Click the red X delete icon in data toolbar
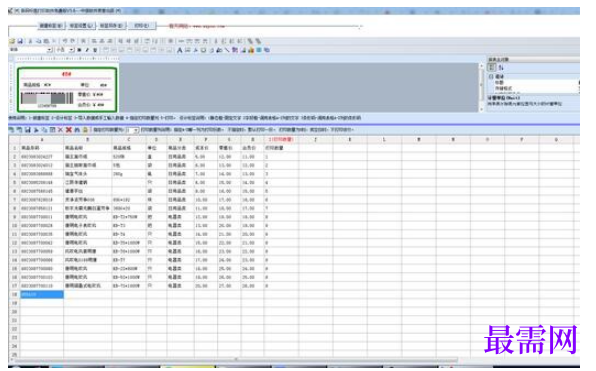This screenshot has width=596, height=371. point(68,130)
